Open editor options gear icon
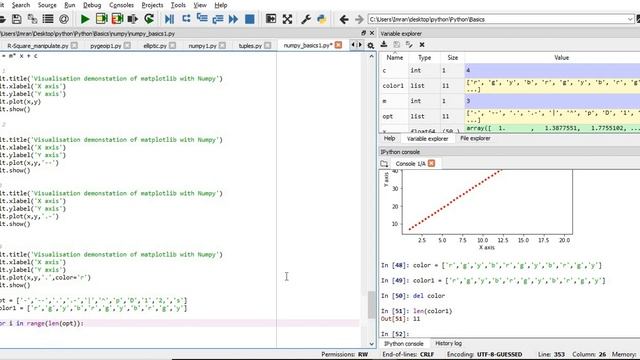Viewport: 640px width, 360px height. [x=371, y=45]
